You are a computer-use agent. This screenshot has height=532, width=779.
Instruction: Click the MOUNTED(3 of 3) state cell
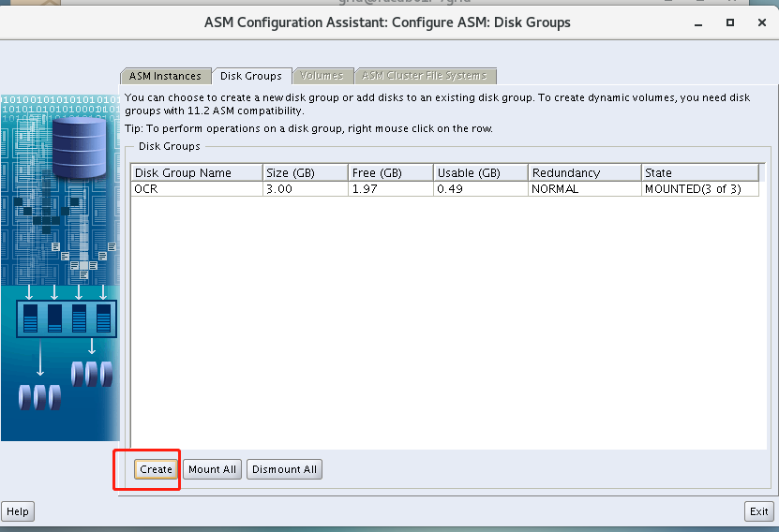click(x=700, y=189)
